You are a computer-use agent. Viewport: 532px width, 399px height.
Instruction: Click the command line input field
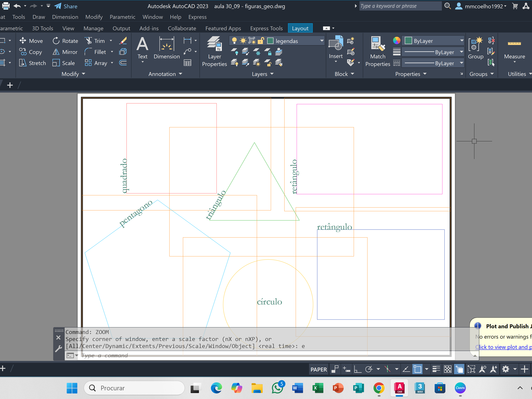point(192,355)
